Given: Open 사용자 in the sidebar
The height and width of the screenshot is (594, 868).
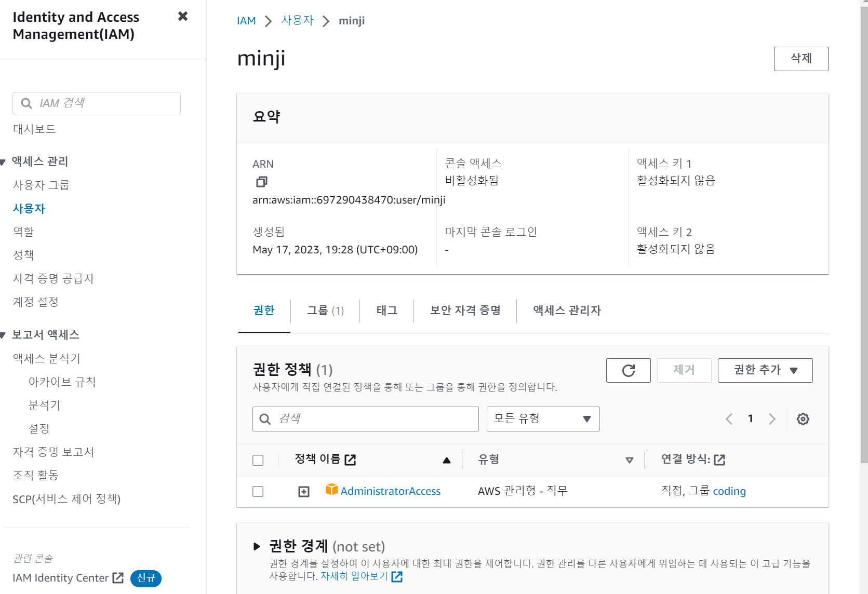Looking at the screenshot, I should [x=29, y=208].
